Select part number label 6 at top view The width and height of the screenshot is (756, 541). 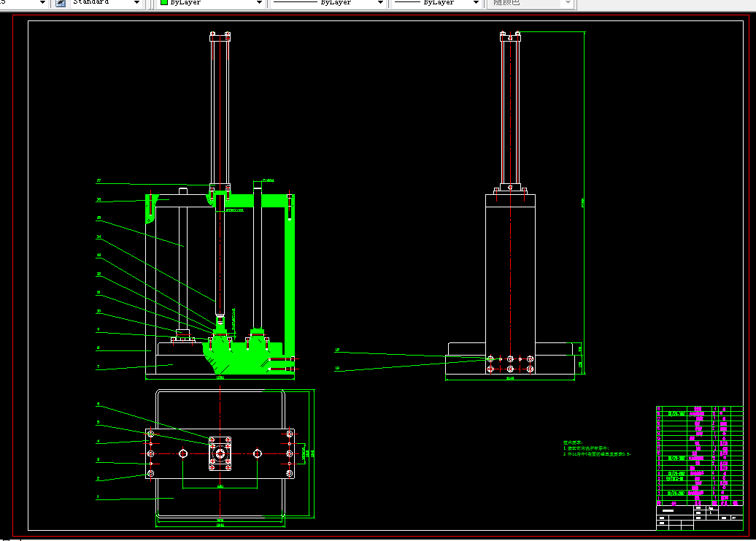point(98,404)
